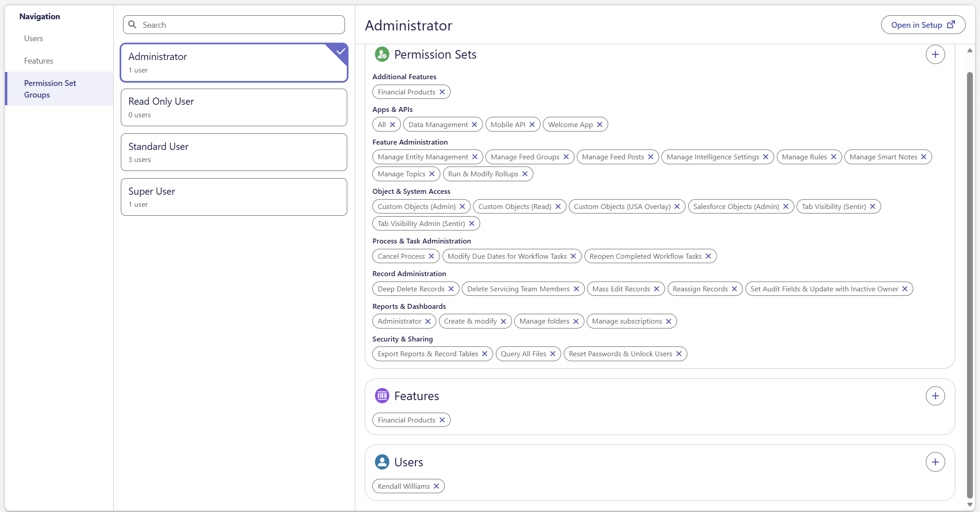This screenshot has width=980, height=512.
Task: Remove the Mobile API pill
Action: pos(532,124)
